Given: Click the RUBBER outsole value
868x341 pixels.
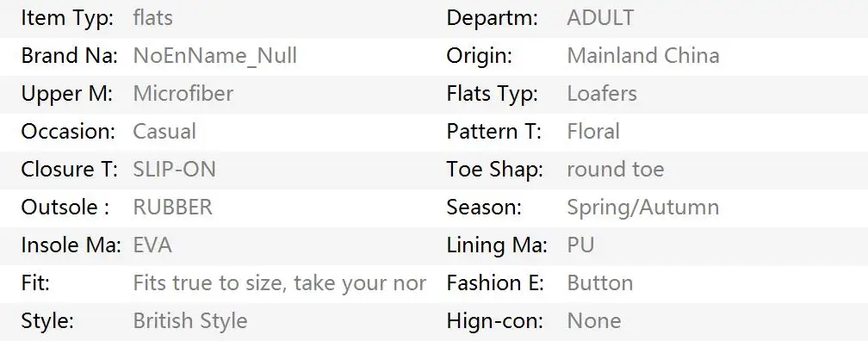Looking at the screenshot, I should 173,207.
